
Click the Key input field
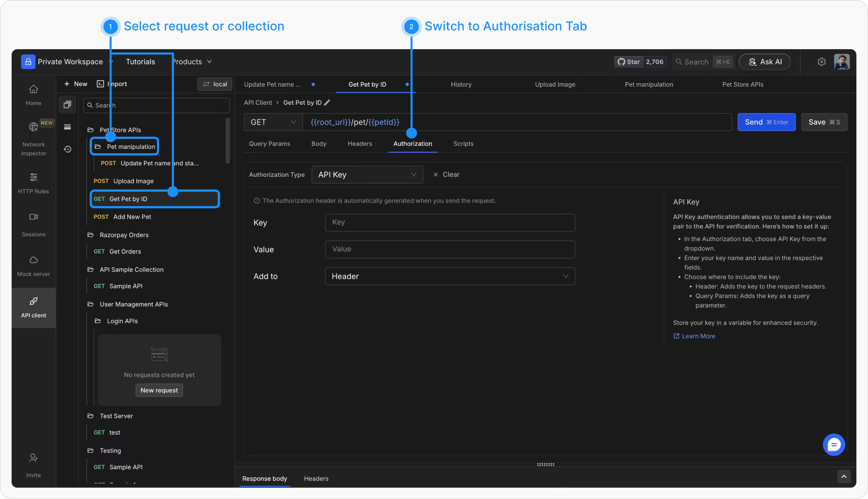pyautogui.click(x=450, y=222)
